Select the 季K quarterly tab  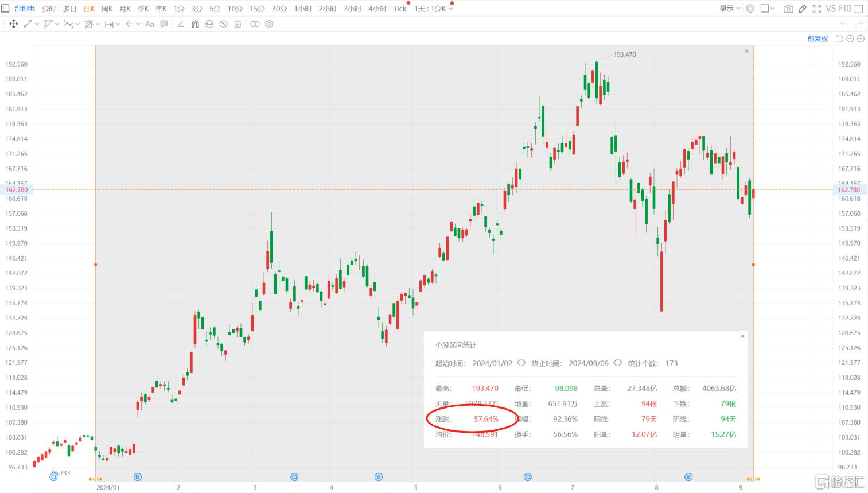(x=143, y=9)
